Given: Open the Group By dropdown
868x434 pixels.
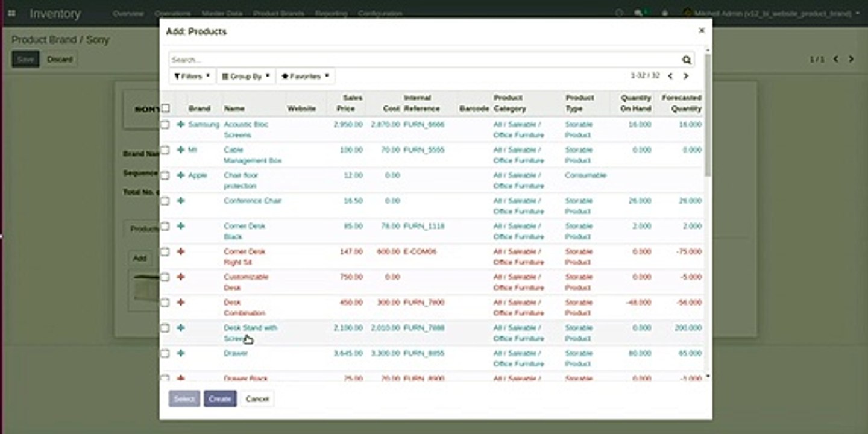Looking at the screenshot, I should click(246, 77).
